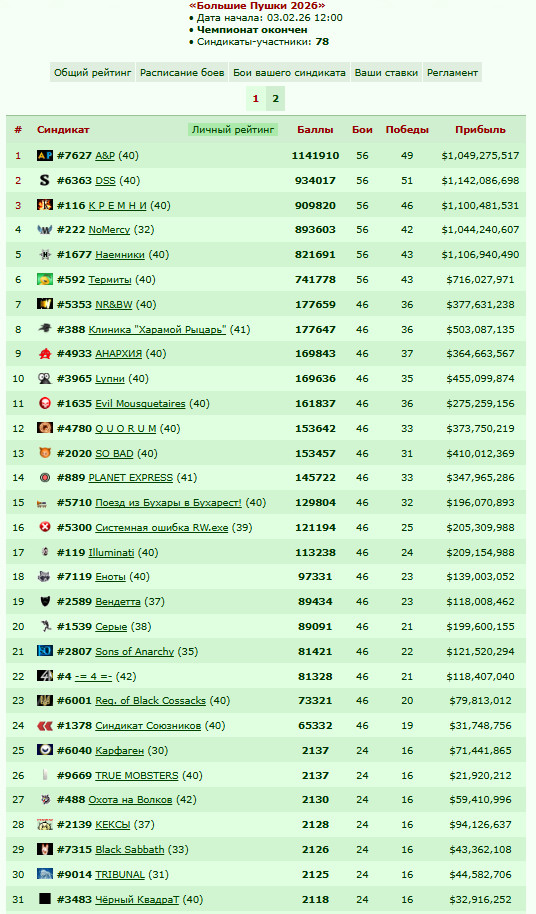The image size is (536, 914).
Task: Toggle the Личный рейтинг button
Action: point(233,129)
